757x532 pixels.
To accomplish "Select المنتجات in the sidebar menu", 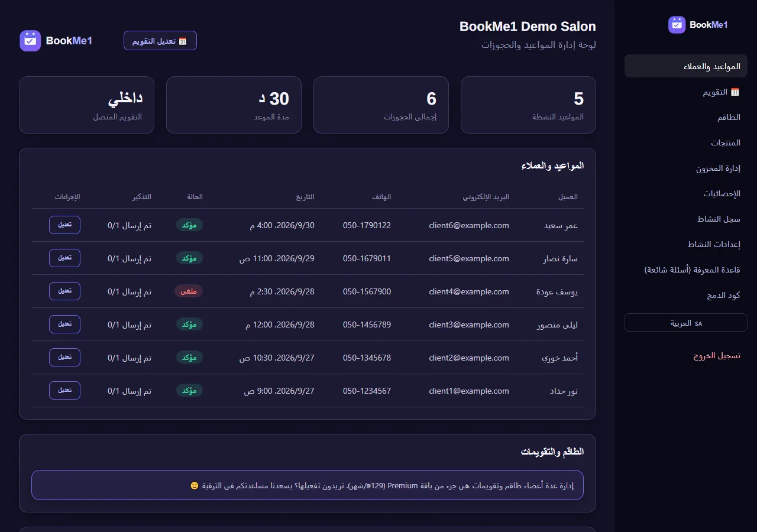I will point(686,142).
